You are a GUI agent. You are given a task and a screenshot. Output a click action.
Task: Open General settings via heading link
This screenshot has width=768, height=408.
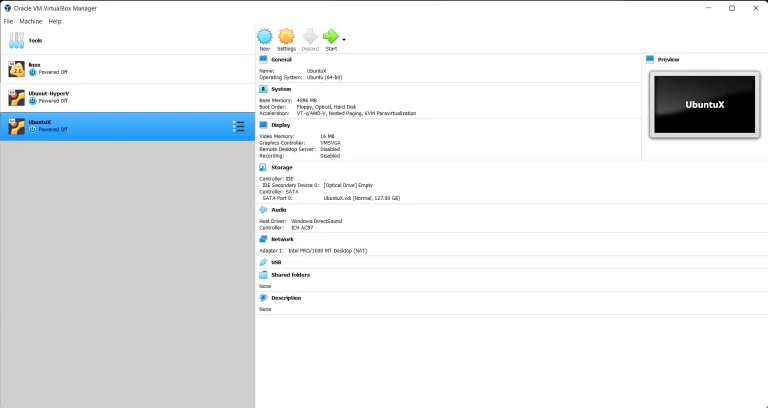pos(281,60)
